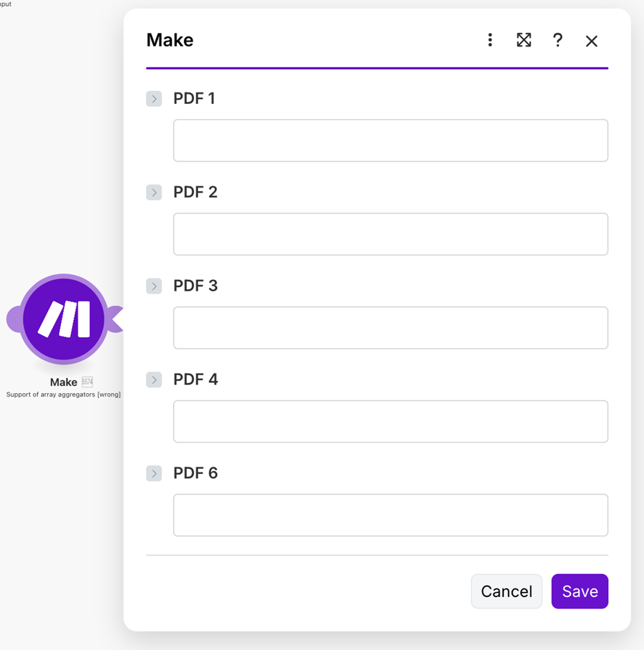Click into the PDF 2 text box

pyautogui.click(x=390, y=234)
